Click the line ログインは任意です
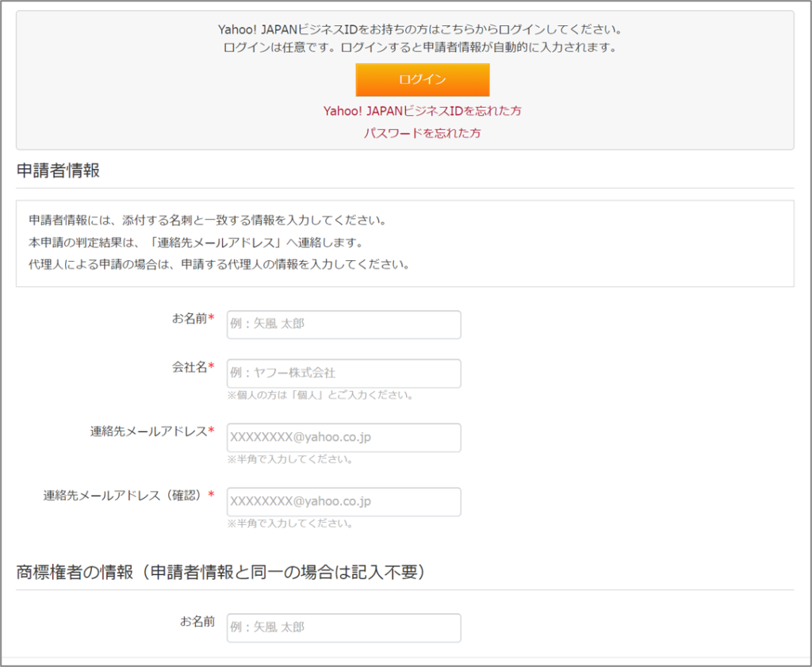Viewport: 812px width, 667px height. pos(420,48)
